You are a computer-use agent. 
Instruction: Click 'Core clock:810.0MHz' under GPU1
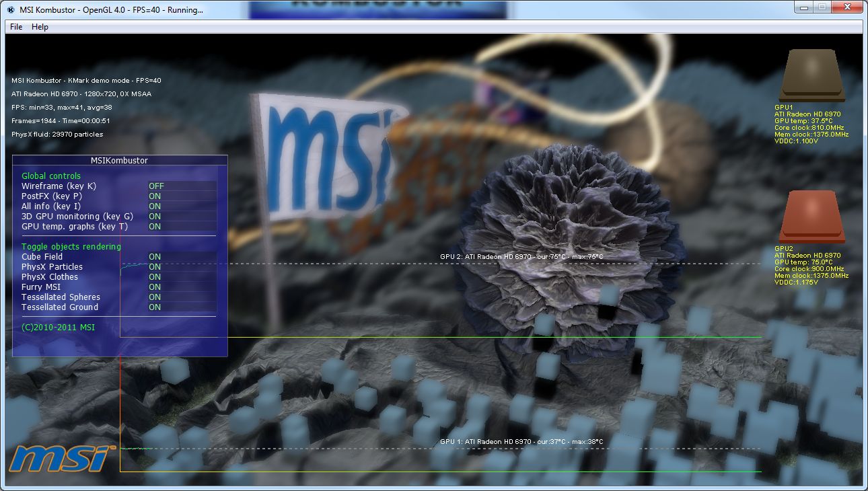click(809, 128)
